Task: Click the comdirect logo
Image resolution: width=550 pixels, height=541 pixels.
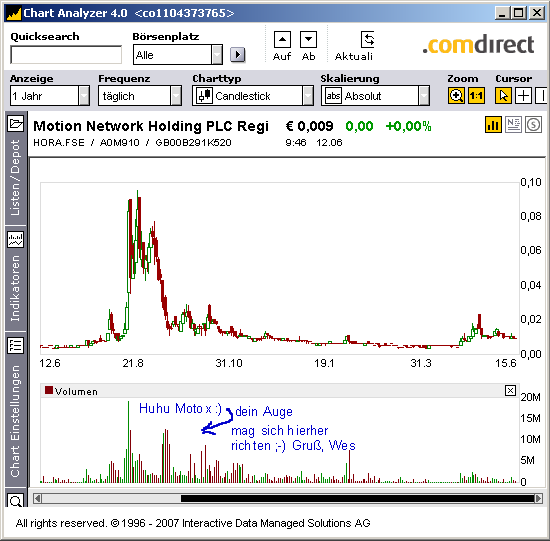Action: coord(478,45)
